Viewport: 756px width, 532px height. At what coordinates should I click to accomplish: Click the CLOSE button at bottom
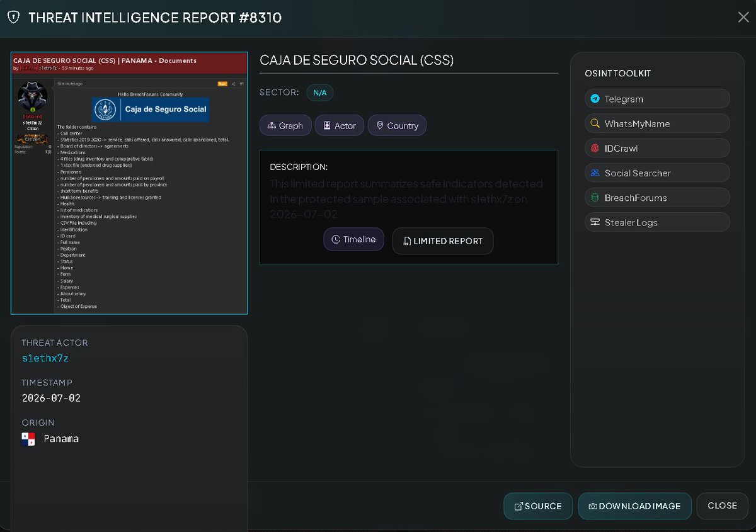coord(722,506)
